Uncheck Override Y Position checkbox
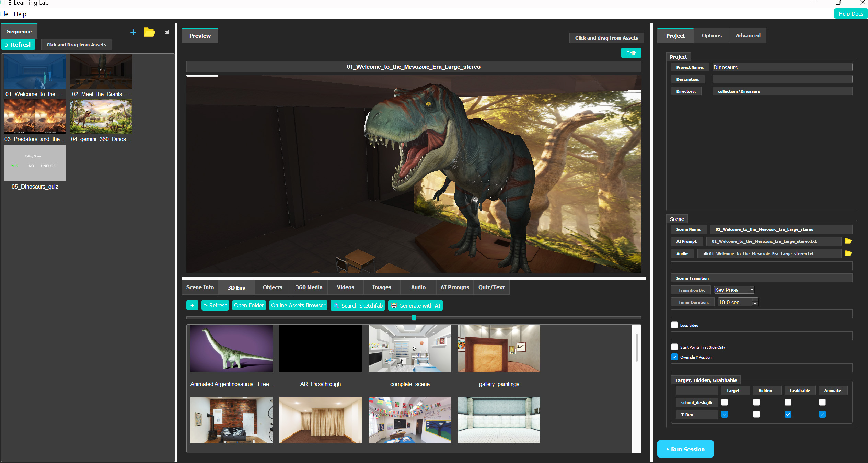868x463 pixels. pos(674,357)
